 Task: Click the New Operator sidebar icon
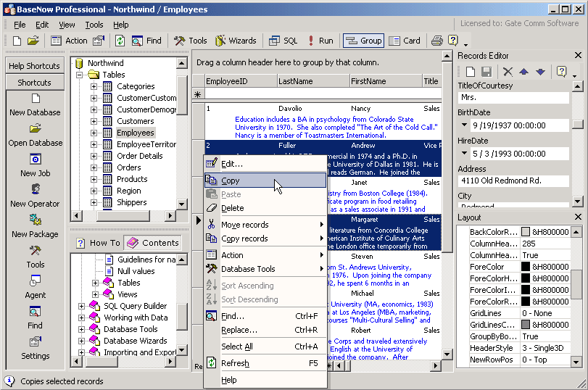[35, 189]
